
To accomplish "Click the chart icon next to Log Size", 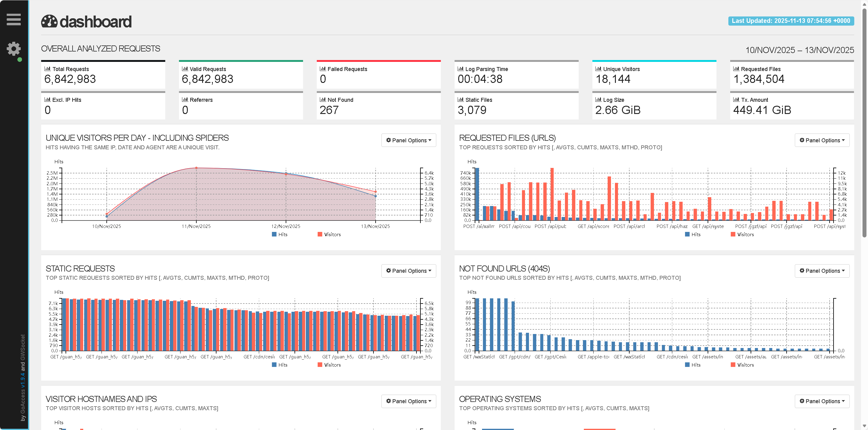I will pos(598,100).
